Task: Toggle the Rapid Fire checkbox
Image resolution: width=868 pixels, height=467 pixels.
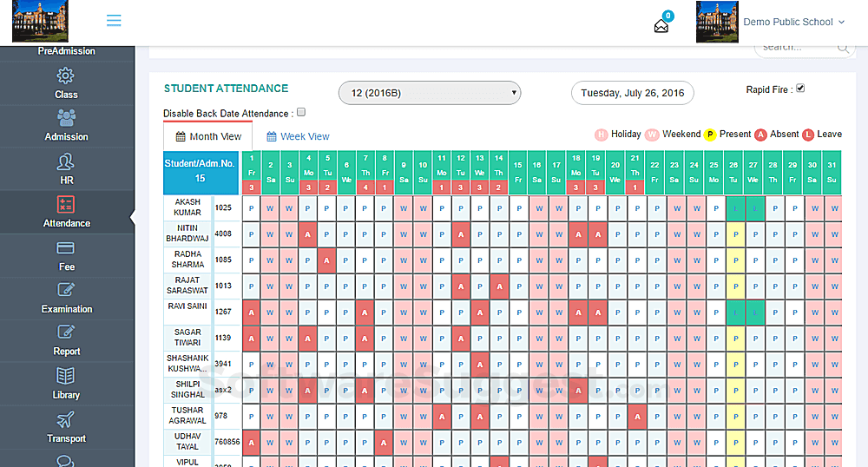Action: 800,89
